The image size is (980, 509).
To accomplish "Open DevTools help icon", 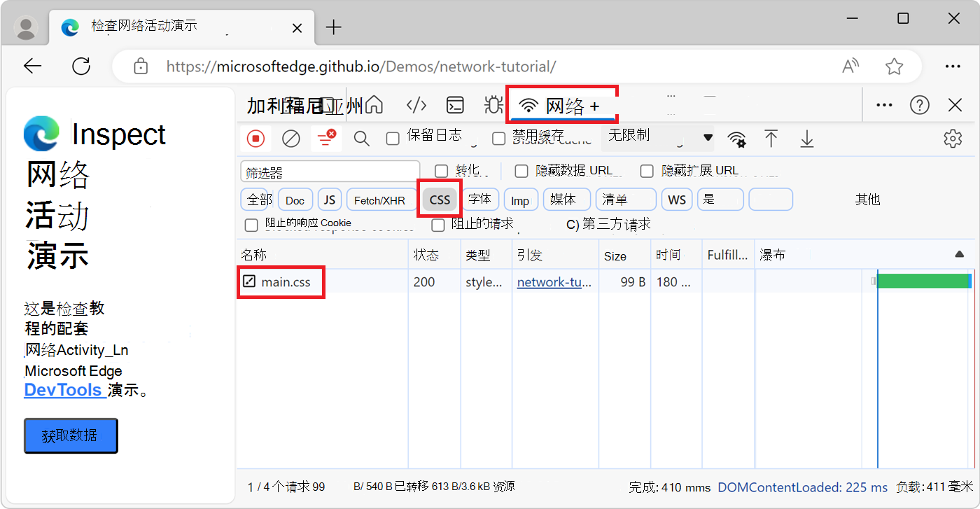I will (x=919, y=105).
